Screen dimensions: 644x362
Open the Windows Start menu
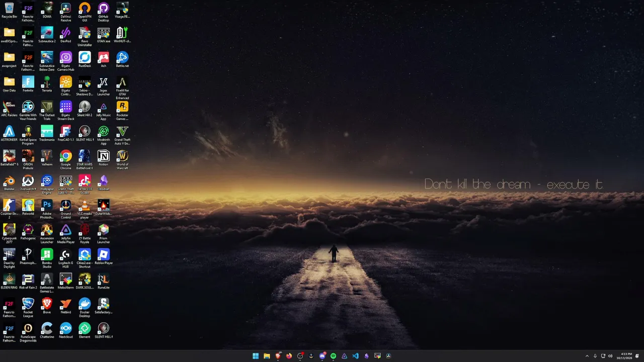click(x=256, y=356)
